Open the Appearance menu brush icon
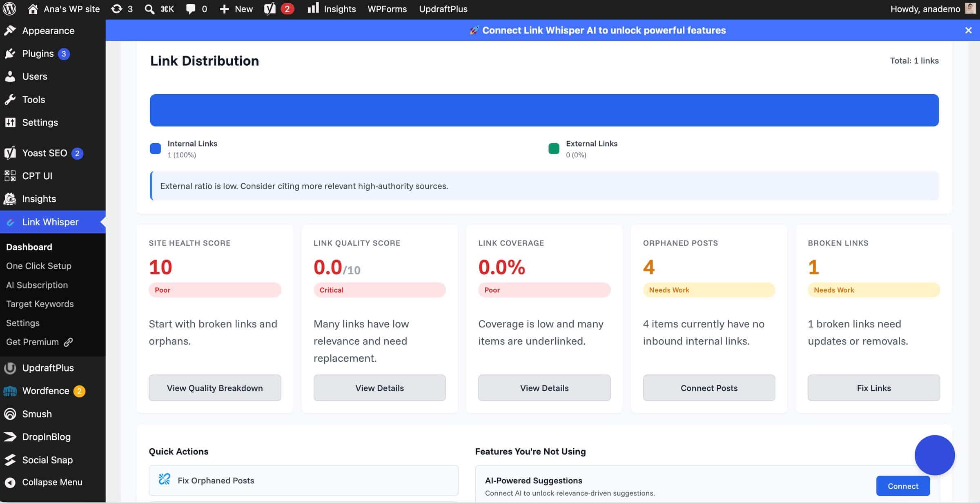Viewport: 980px width, 503px height. 10,31
